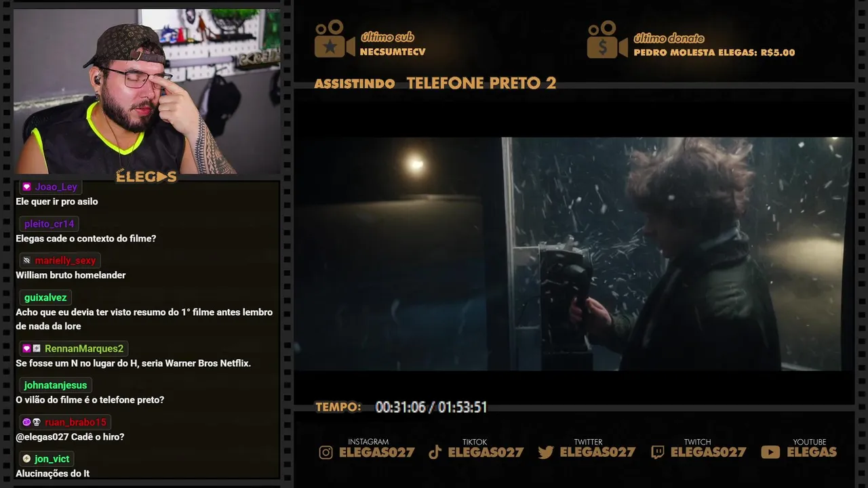The image size is (868, 488).
Task: Select the ELEGAS027 Twitch handle
Action: [709, 453]
